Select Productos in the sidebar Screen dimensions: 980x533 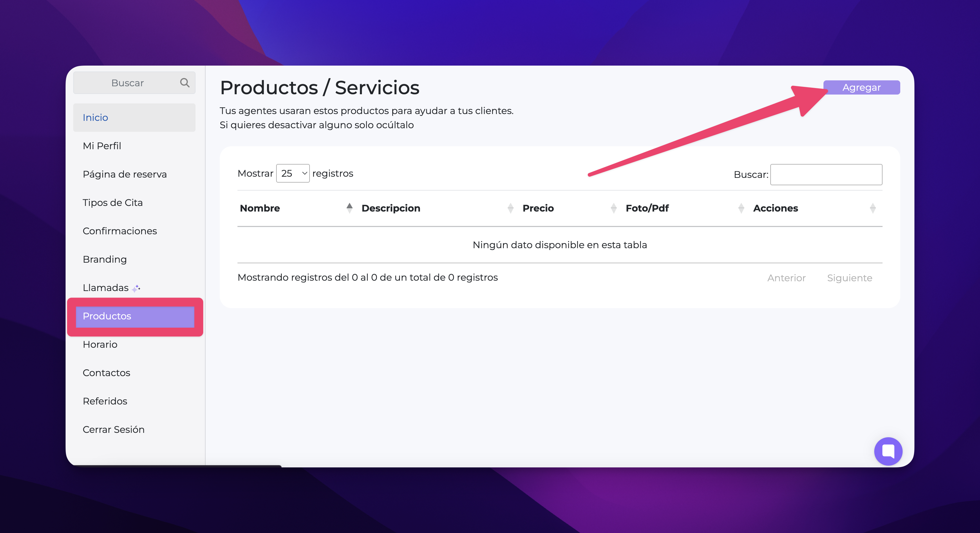coord(135,316)
